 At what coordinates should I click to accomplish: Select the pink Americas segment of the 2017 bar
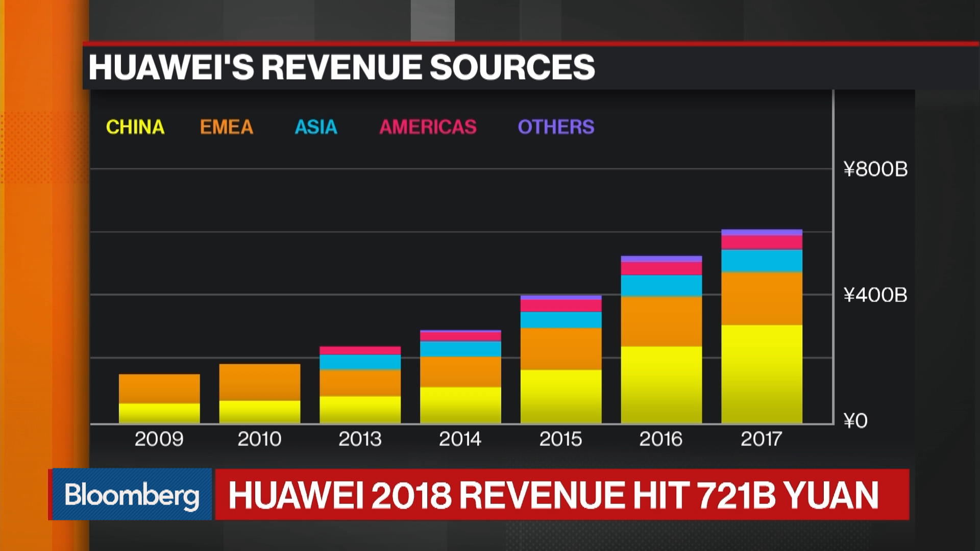(762, 242)
